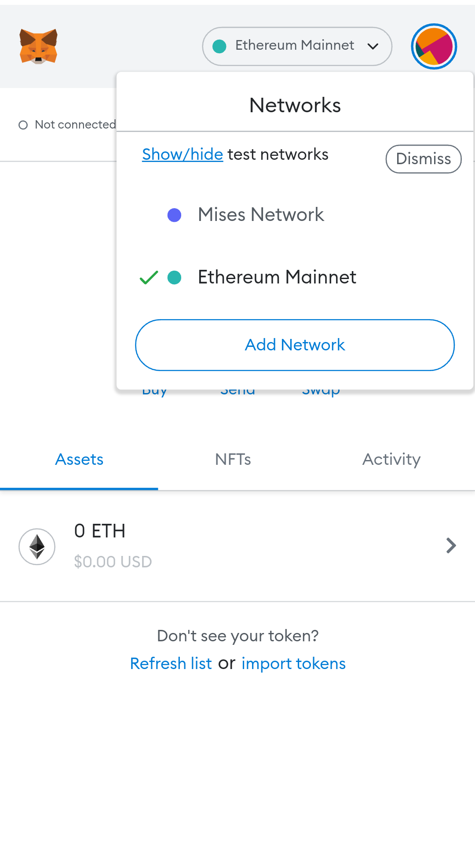Click the Not connected status indicator
The height and width of the screenshot is (868, 475).
pos(67,125)
